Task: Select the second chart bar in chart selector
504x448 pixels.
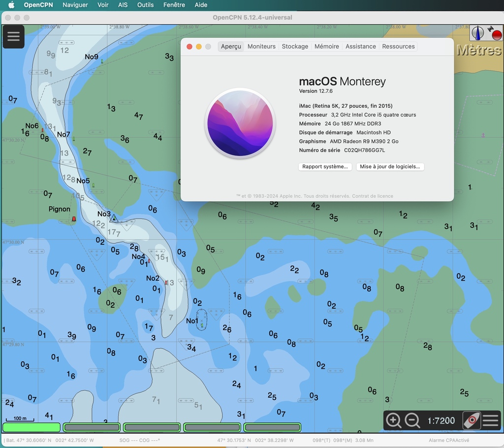Action: [92, 427]
